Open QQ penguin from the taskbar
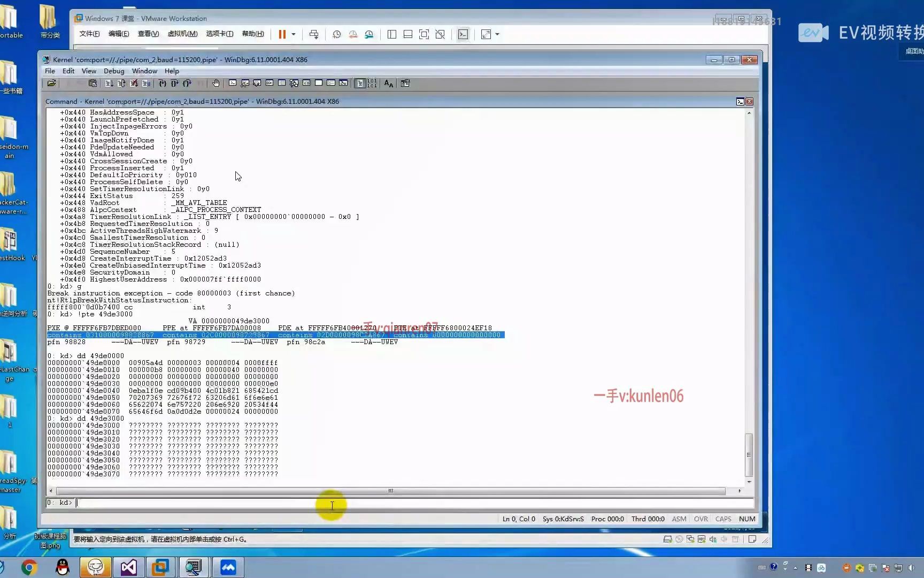924x578 pixels. [x=63, y=567]
